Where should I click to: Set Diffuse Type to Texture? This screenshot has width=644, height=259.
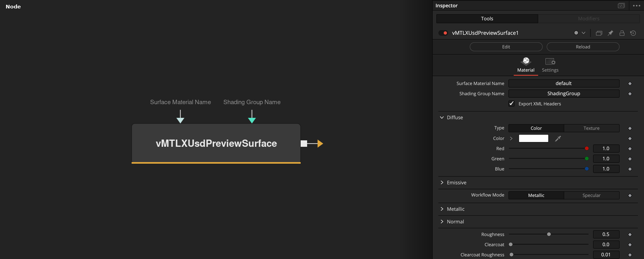tap(591, 128)
